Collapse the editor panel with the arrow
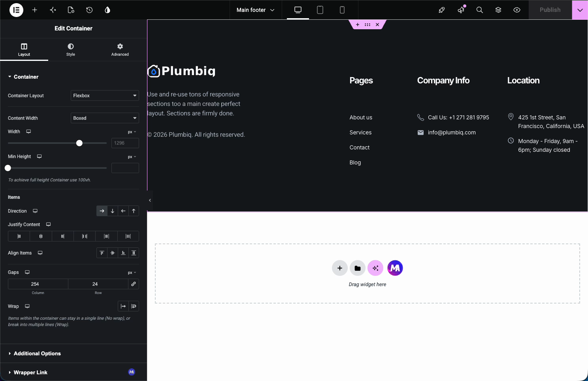 [150, 200]
